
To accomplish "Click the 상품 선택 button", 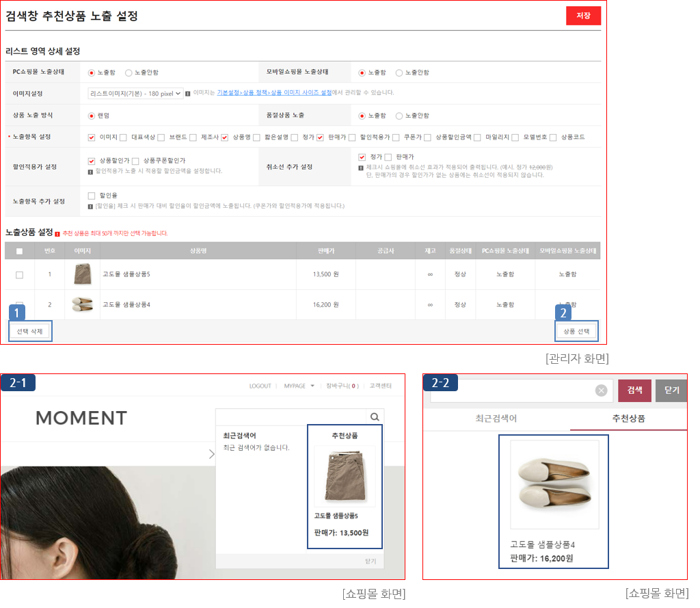I will pos(576,332).
